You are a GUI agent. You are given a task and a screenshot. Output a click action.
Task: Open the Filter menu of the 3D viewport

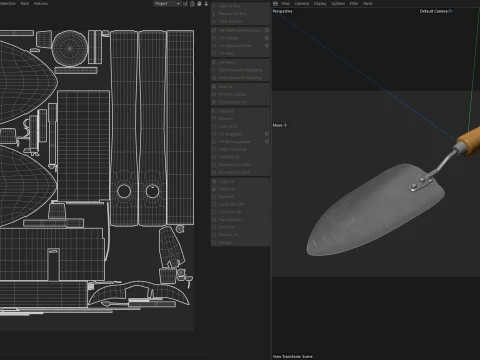coord(354,3)
